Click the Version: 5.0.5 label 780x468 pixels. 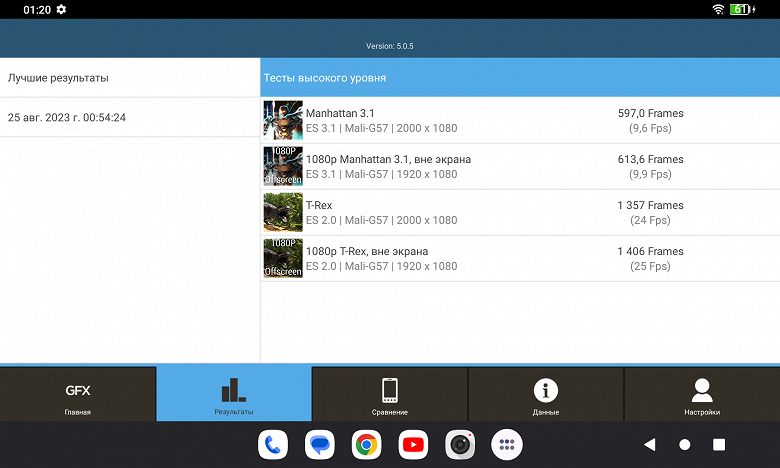click(390, 46)
